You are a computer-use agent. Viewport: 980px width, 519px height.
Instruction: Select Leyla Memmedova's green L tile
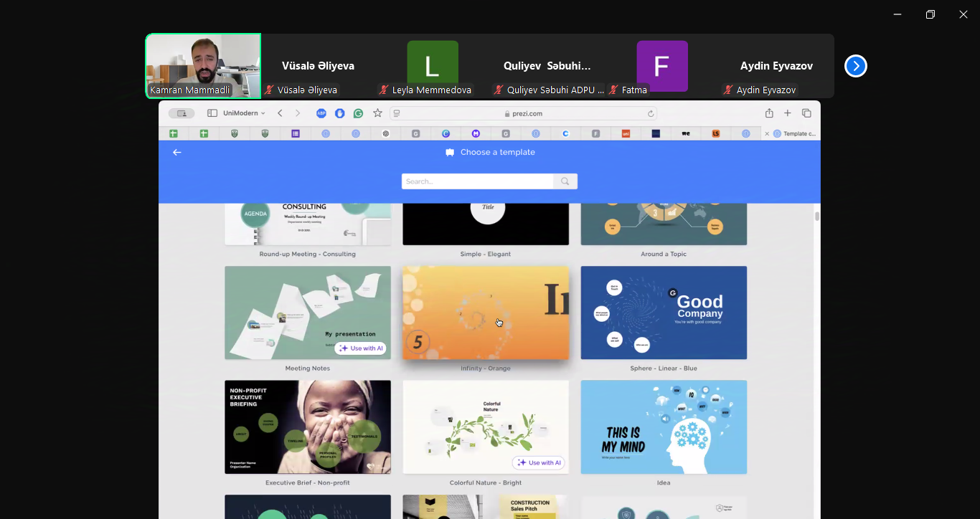coord(433,65)
